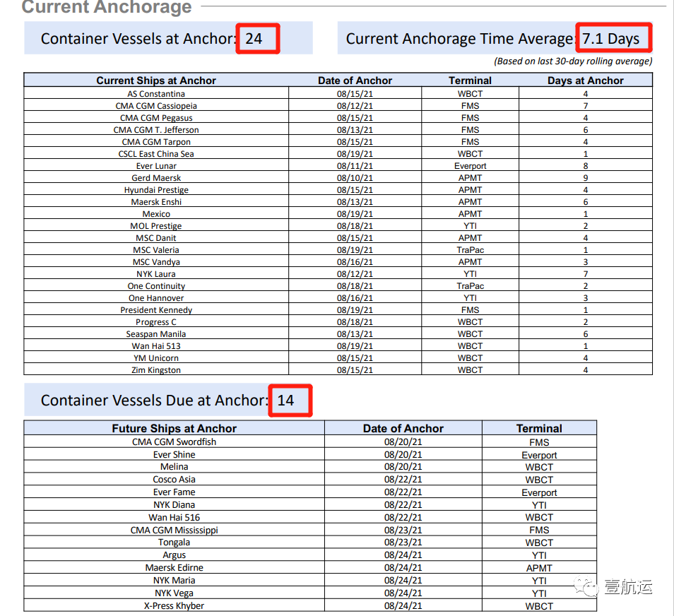The height and width of the screenshot is (616, 674).
Task: Select ship name 'One Hannover'
Action: click(156, 298)
